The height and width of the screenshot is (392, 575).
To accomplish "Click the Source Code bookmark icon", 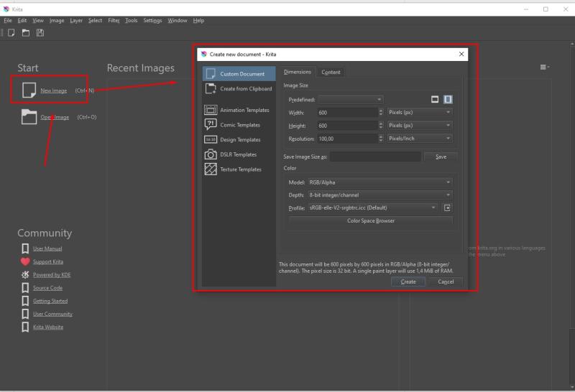I will click(x=25, y=288).
